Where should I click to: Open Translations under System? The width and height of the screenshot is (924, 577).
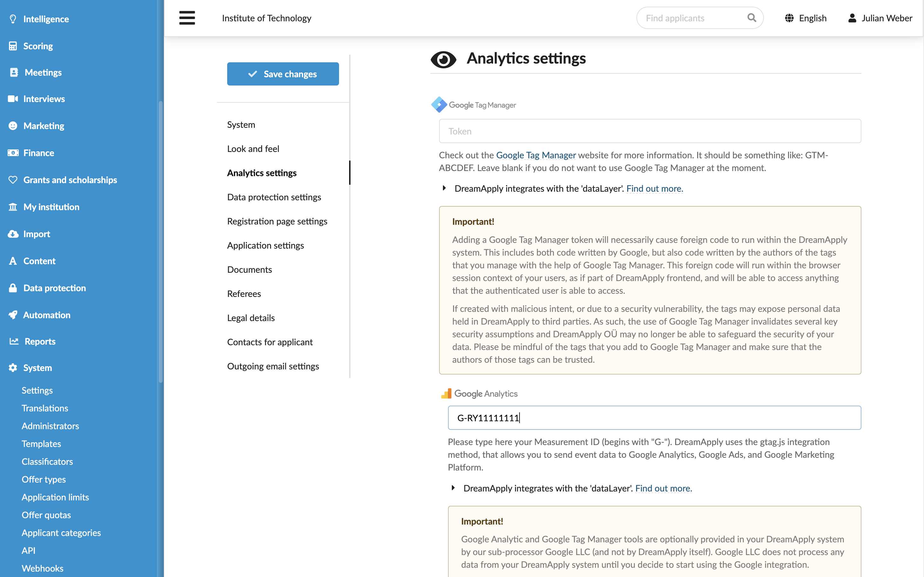coord(44,408)
